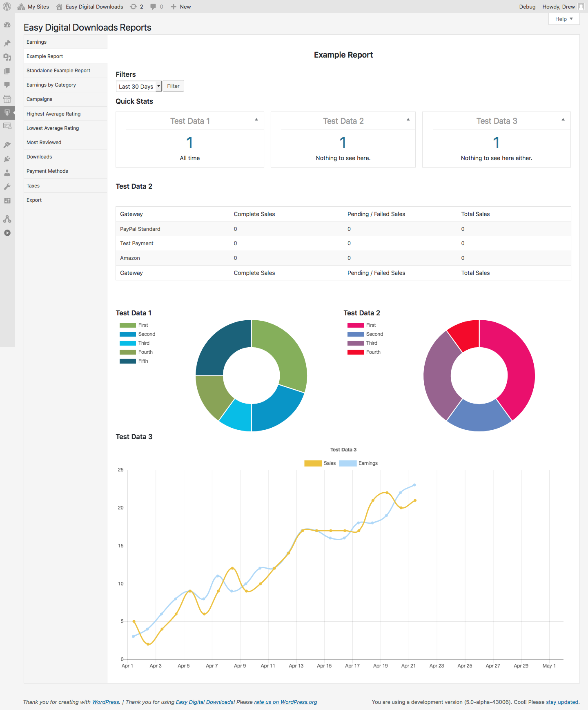Open the Downloads arrow sidebar icon

point(7,112)
